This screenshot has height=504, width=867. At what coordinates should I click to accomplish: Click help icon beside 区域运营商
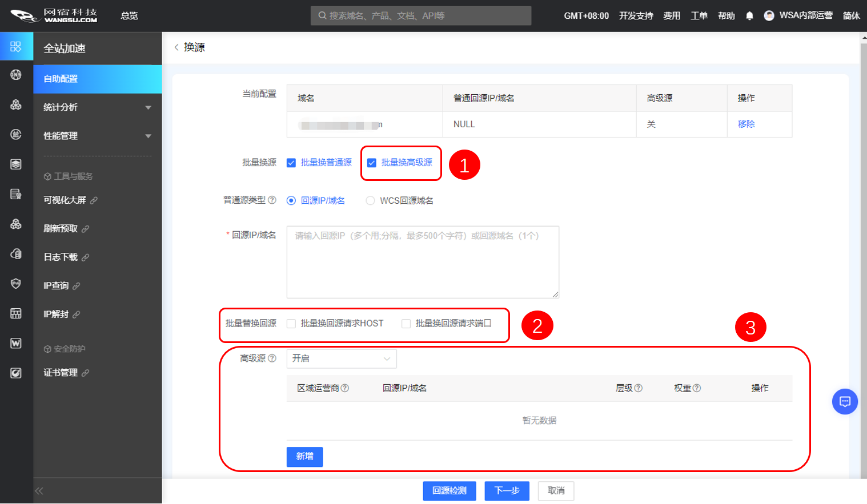pyautogui.click(x=345, y=388)
